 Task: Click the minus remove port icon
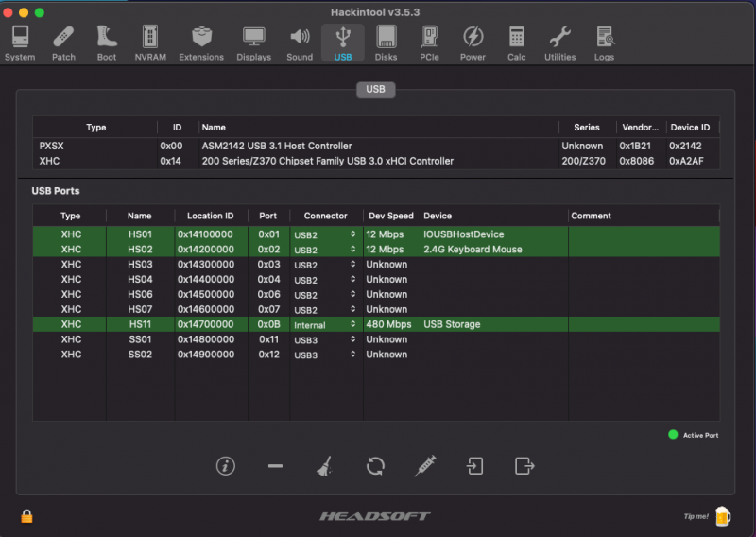coord(275,466)
